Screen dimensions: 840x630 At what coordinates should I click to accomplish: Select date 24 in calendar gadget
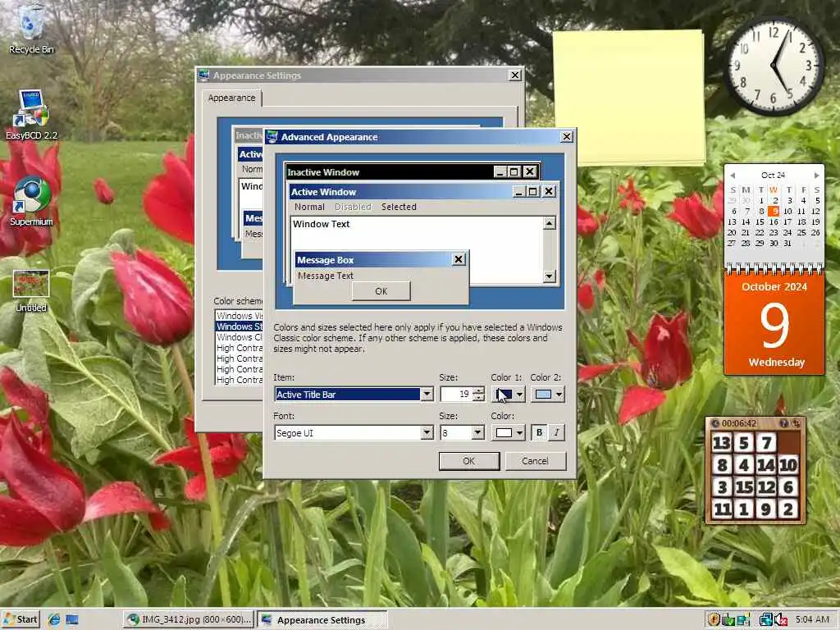click(x=787, y=232)
